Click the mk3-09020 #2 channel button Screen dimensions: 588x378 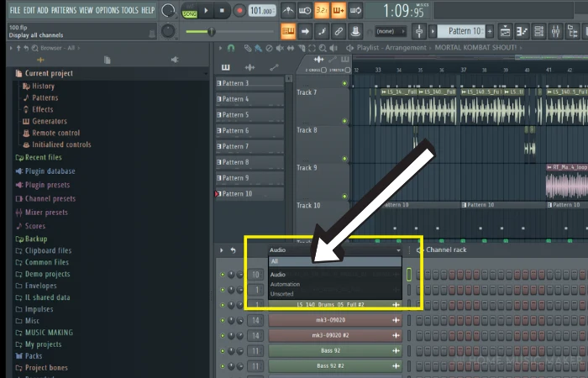[x=335, y=336]
